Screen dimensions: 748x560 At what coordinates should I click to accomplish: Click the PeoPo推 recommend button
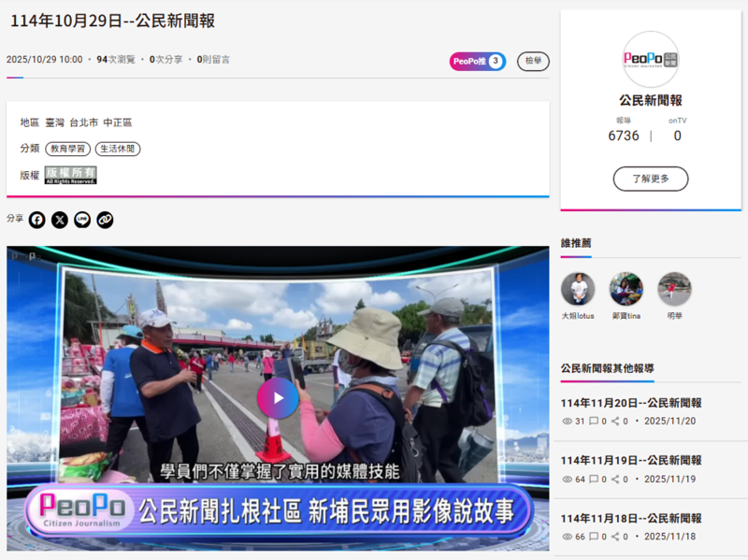pyautogui.click(x=477, y=61)
